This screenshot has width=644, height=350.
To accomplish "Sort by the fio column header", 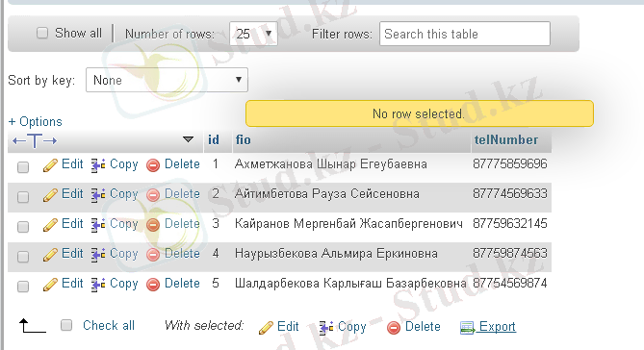I will [244, 140].
